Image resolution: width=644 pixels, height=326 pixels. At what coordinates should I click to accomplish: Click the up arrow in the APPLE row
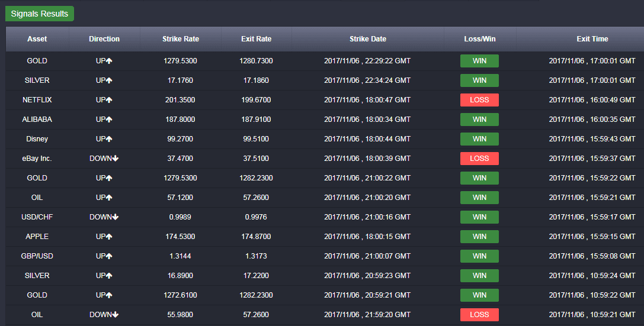click(x=109, y=237)
